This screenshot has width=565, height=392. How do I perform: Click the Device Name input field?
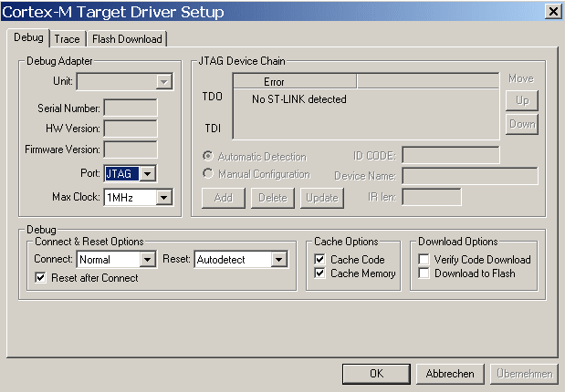[x=470, y=176]
